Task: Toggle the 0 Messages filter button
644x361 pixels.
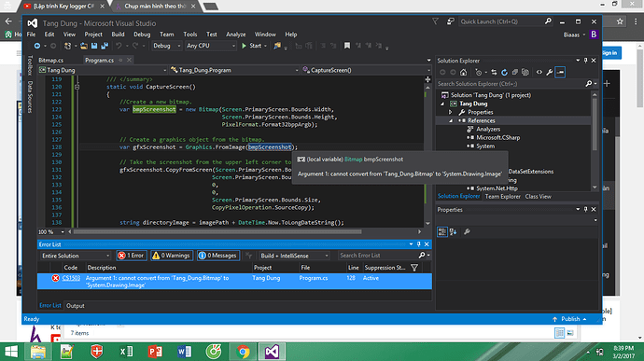Action: [x=218, y=256]
